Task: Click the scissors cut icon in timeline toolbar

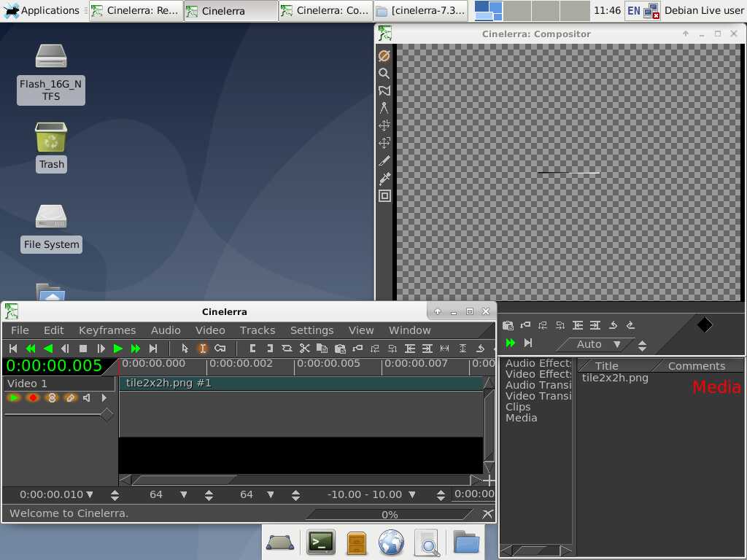Action: click(x=305, y=349)
